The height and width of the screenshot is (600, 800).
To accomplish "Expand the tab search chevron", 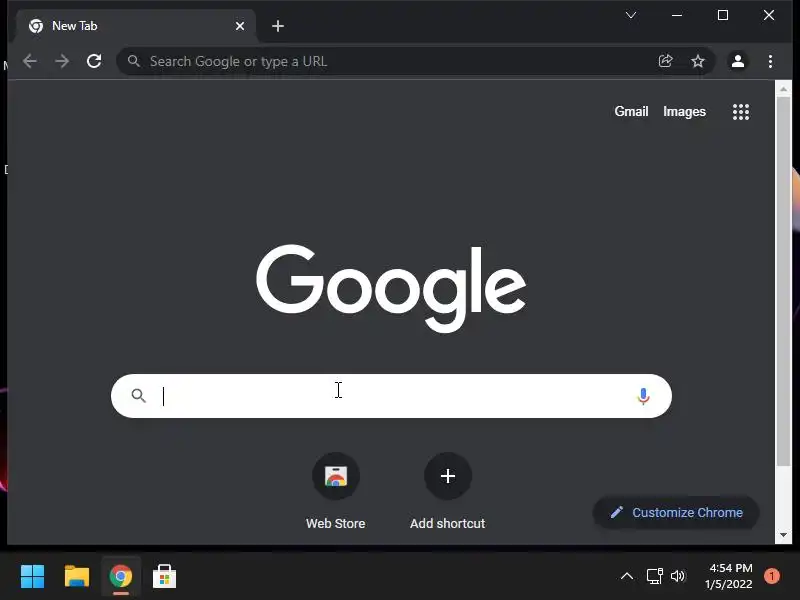I will coord(631,15).
